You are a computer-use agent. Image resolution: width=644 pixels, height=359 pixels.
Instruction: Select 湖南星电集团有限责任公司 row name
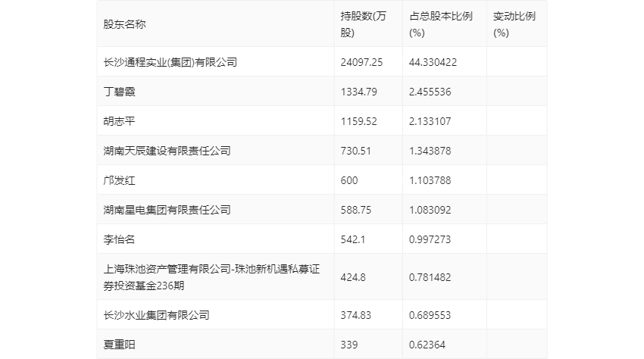(167, 210)
